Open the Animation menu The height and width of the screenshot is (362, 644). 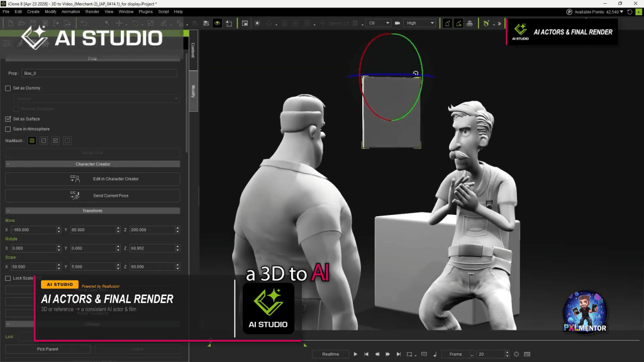tap(70, 11)
